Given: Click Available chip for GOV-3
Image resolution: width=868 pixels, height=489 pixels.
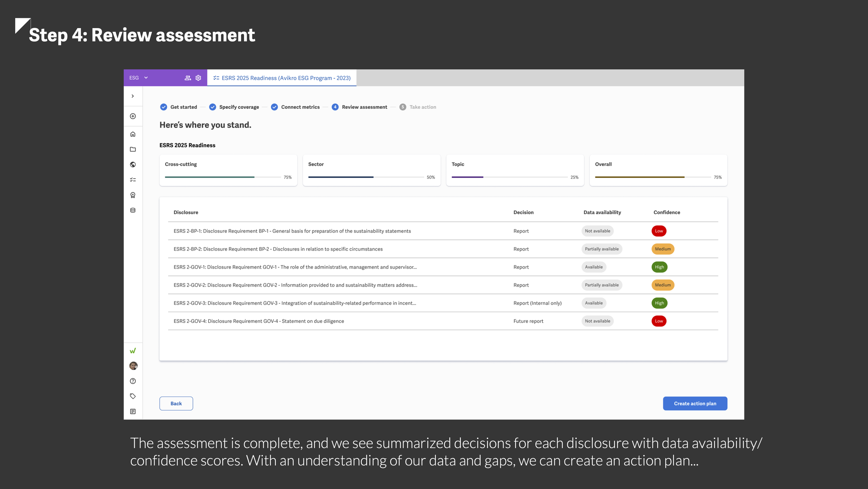Looking at the screenshot, I should (x=594, y=303).
